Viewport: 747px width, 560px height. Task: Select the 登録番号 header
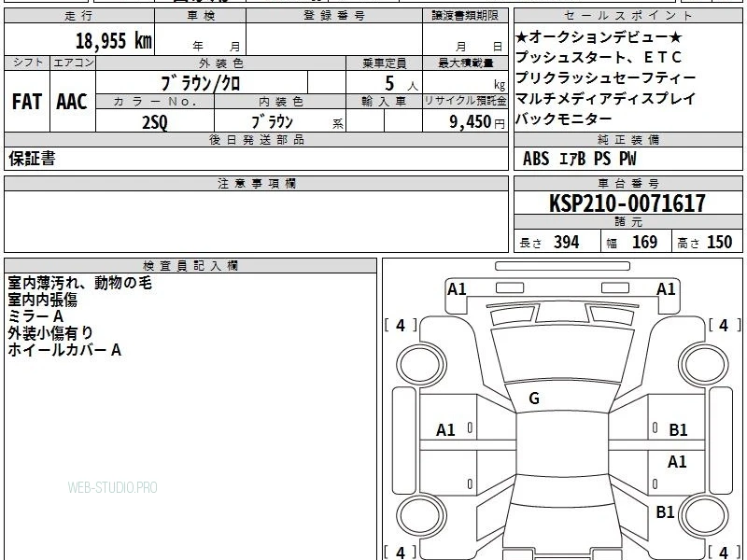[334, 15]
